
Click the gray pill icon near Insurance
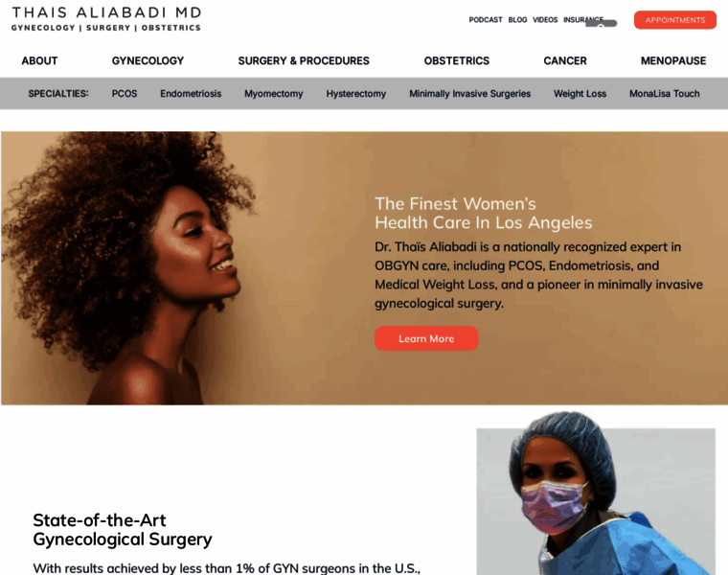tap(602, 24)
